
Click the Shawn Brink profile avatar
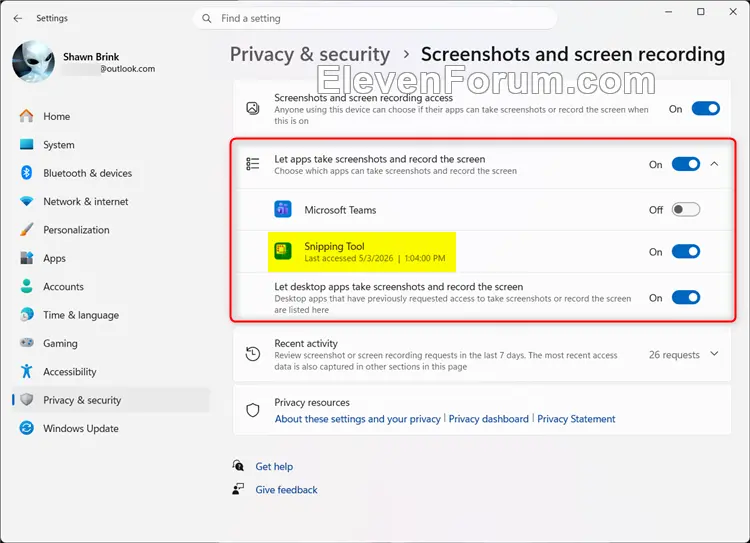click(33, 62)
